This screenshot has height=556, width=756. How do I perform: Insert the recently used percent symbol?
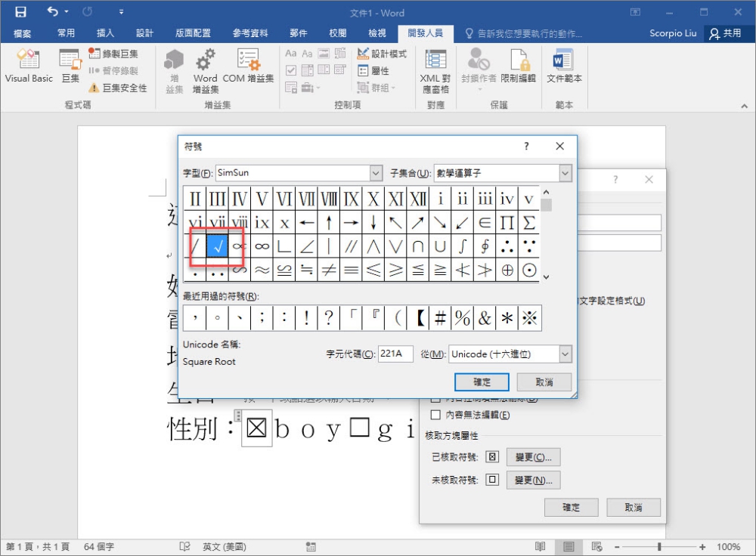coord(462,318)
